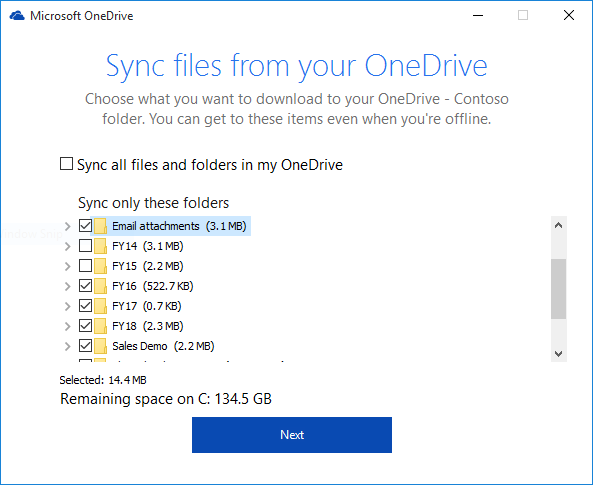Click the FY15 folder icon
Viewport: 593px width, 485px height.
[100, 266]
